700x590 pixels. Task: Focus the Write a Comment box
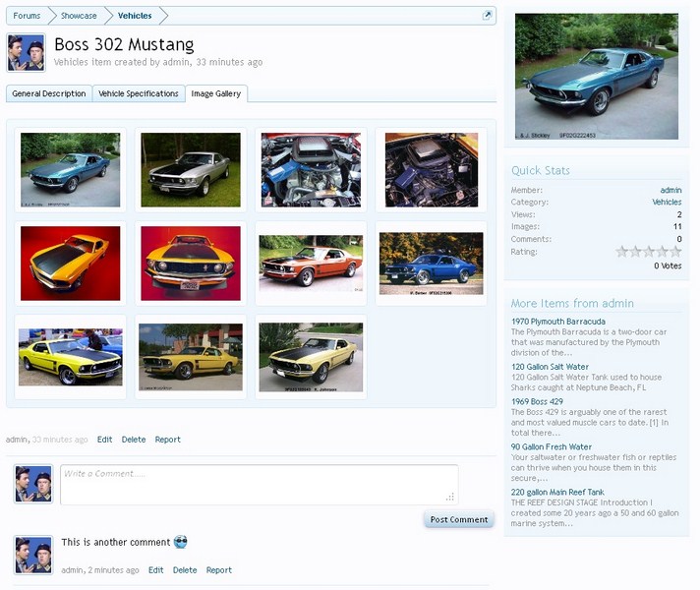[259, 485]
